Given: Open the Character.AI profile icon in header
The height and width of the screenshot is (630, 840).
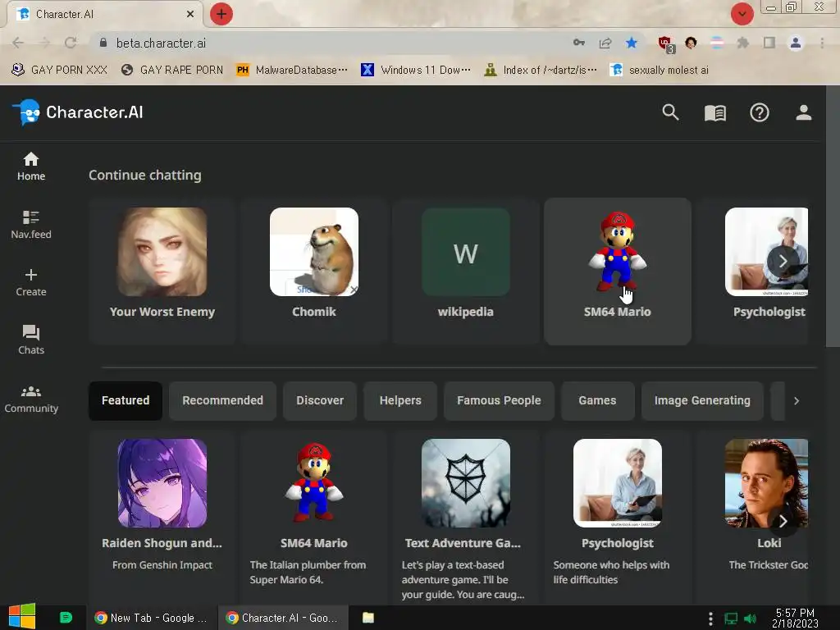Looking at the screenshot, I should [803, 112].
